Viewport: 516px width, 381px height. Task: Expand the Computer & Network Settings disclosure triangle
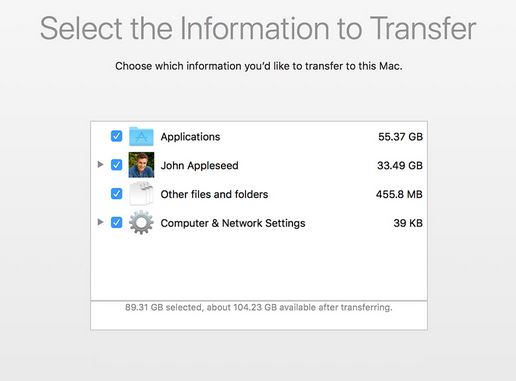(100, 222)
